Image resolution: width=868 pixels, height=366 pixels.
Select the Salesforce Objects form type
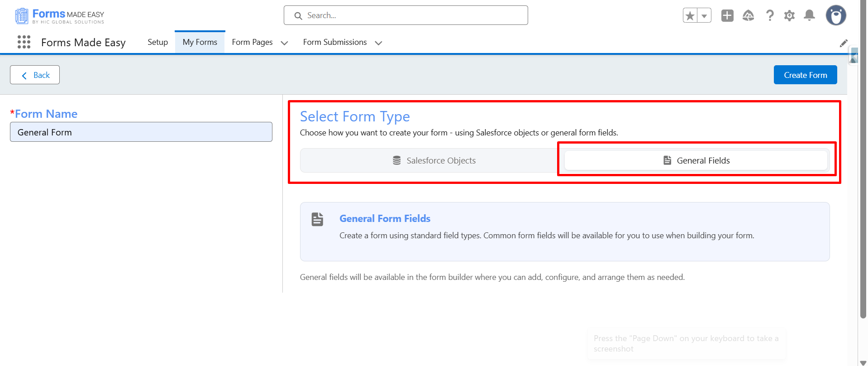click(433, 160)
